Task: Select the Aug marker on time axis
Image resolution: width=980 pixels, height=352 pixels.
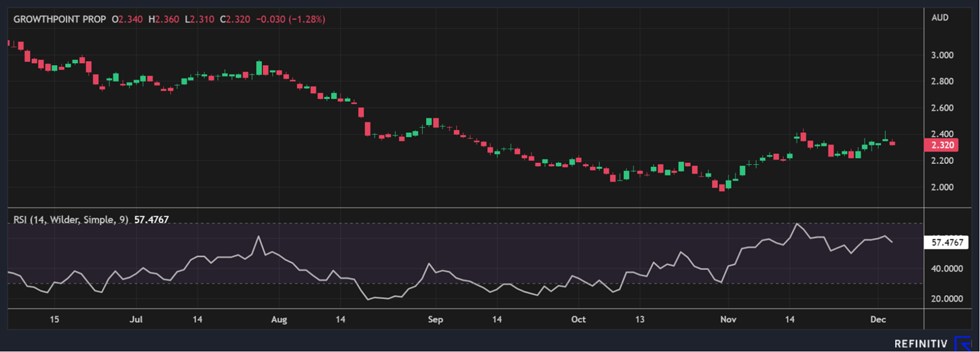Action: [279, 319]
